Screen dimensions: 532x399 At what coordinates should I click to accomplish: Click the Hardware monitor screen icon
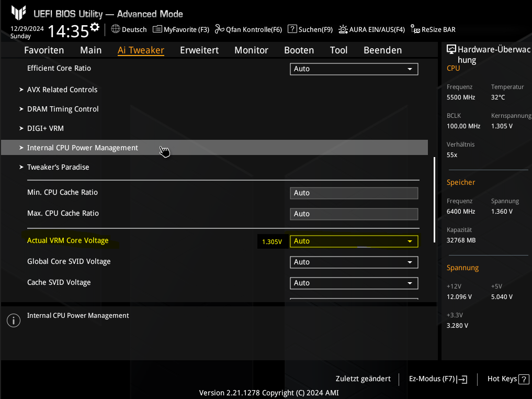coord(451,49)
